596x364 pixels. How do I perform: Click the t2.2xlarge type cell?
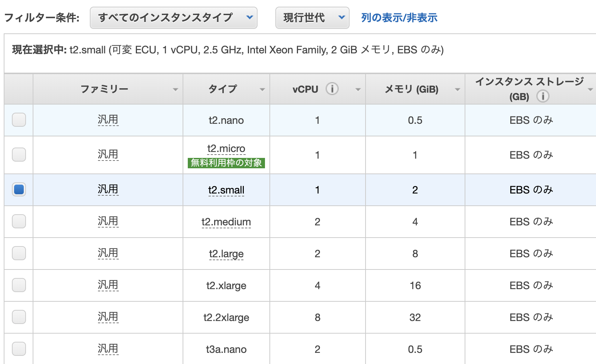coord(226,318)
